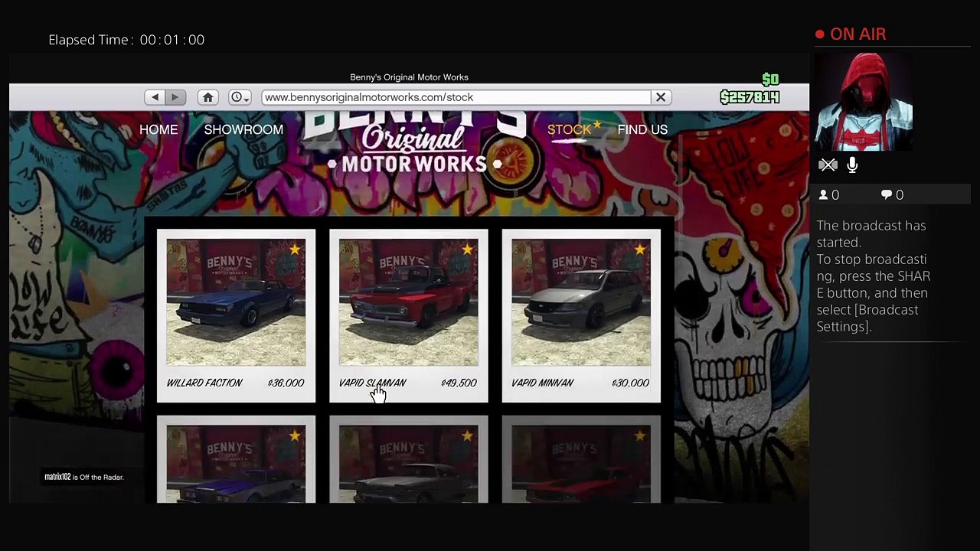The image size is (980, 551).
Task: Click the bennysoriginalmotorworks.com address bar
Action: pos(456,97)
